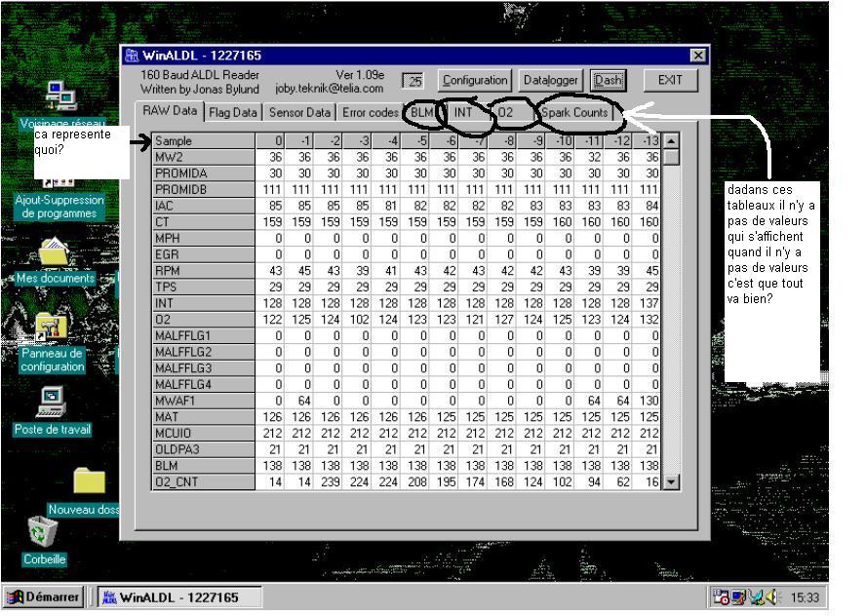Select the MALFFLG4 row label
The height and width of the screenshot is (616, 866).
tap(203, 384)
